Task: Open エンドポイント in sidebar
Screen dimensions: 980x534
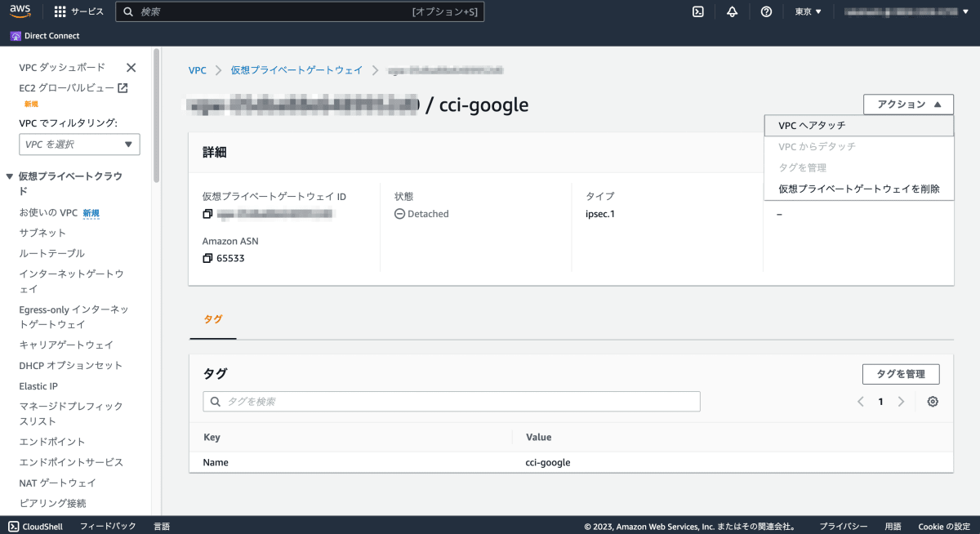Action: click(x=52, y=442)
